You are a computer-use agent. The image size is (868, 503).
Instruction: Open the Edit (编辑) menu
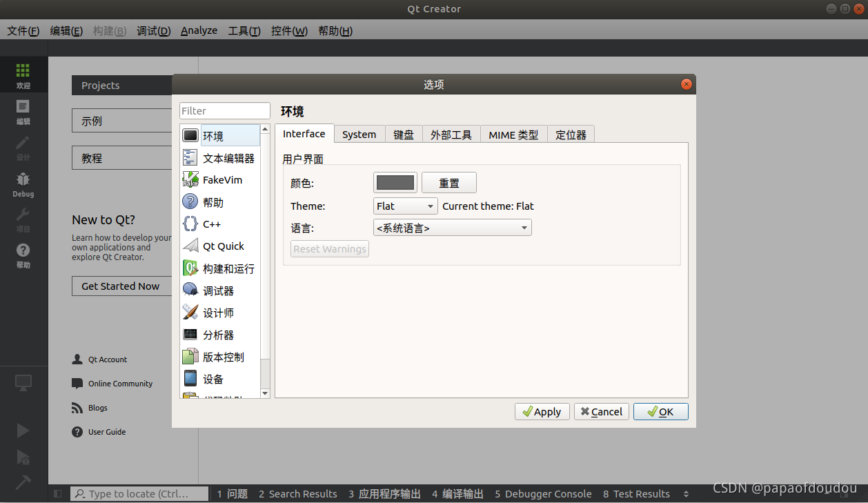coord(66,31)
